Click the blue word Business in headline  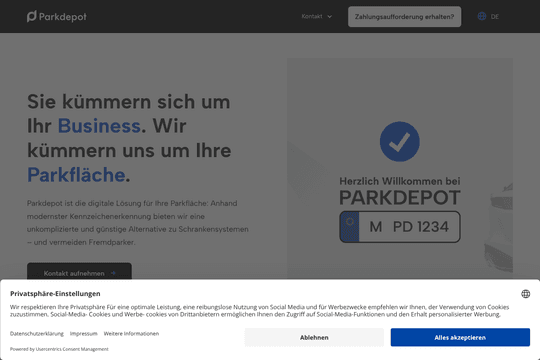coord(99,126)
